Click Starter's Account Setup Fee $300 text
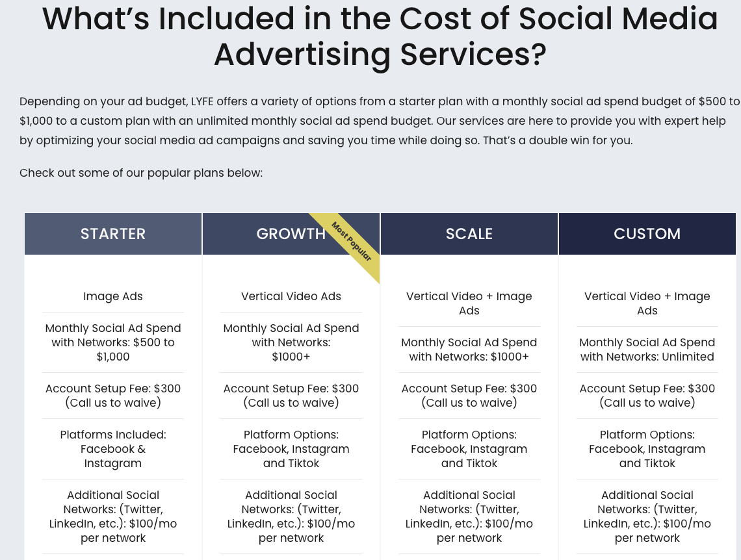Viewport: 741px width, 560px height. 113,396
